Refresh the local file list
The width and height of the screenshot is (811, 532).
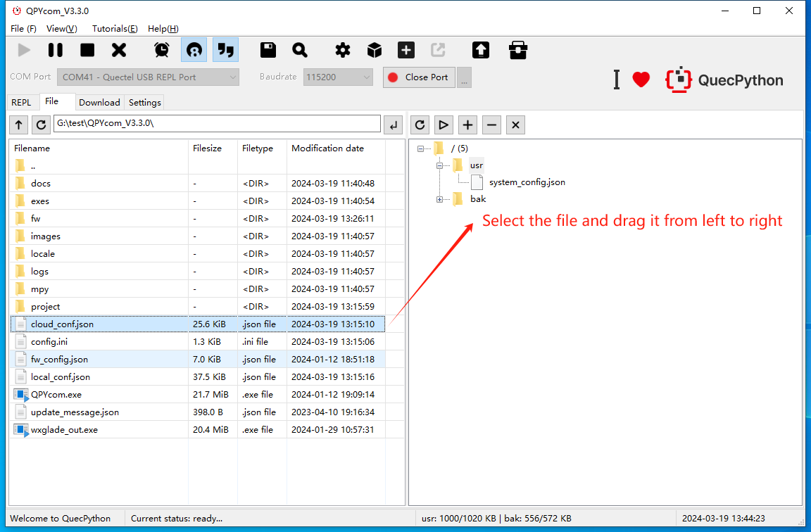pyautogui.click(x=41, y=125)
